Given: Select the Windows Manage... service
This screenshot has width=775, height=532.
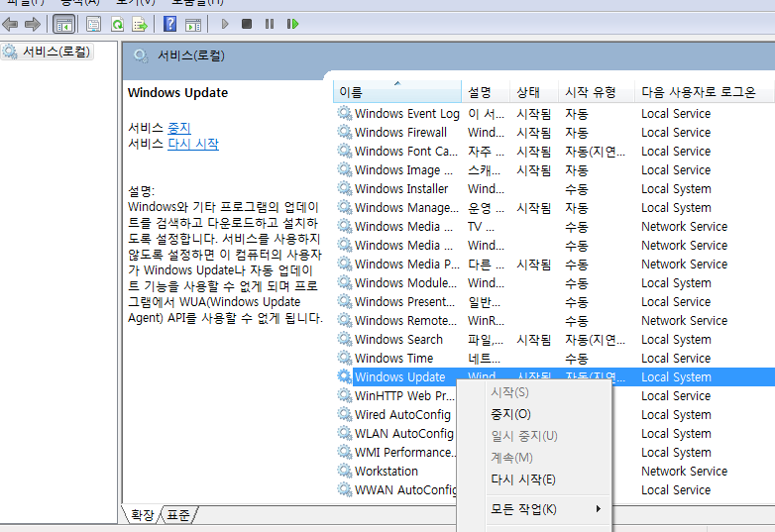Looking at the screenshot, I should click(x=406, y=207).
